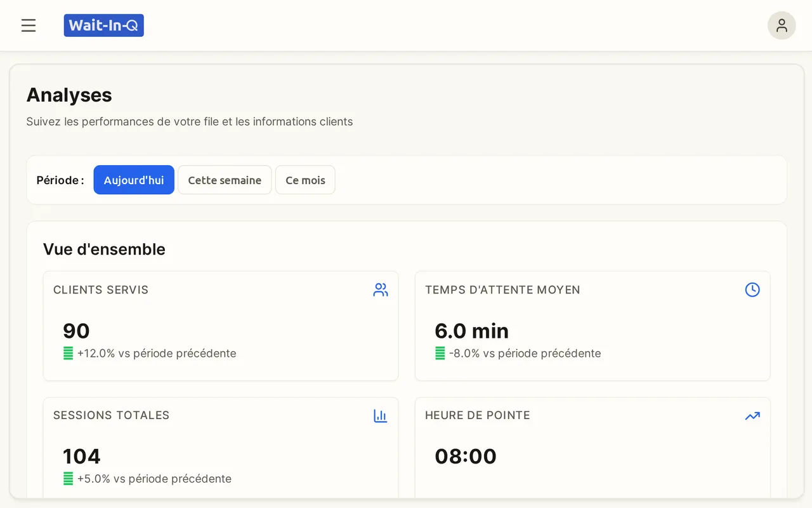Click the peak hour value 08:00

466,457
